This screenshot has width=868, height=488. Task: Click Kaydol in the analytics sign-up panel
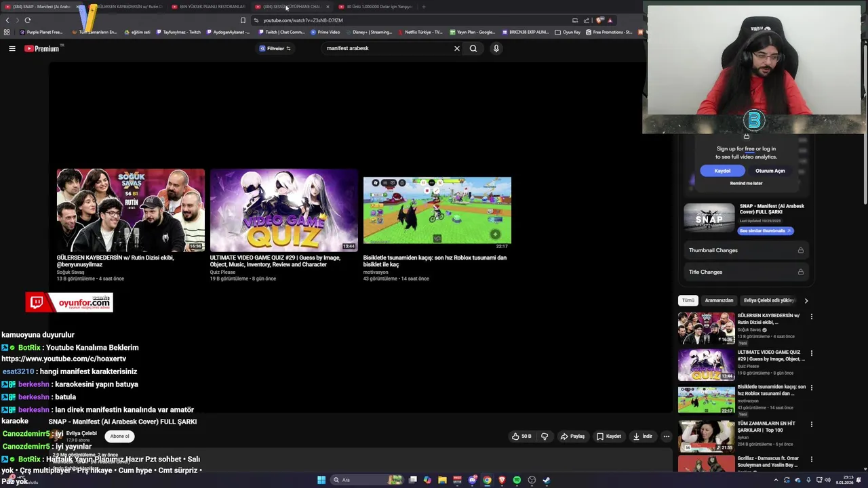[722, 171]
